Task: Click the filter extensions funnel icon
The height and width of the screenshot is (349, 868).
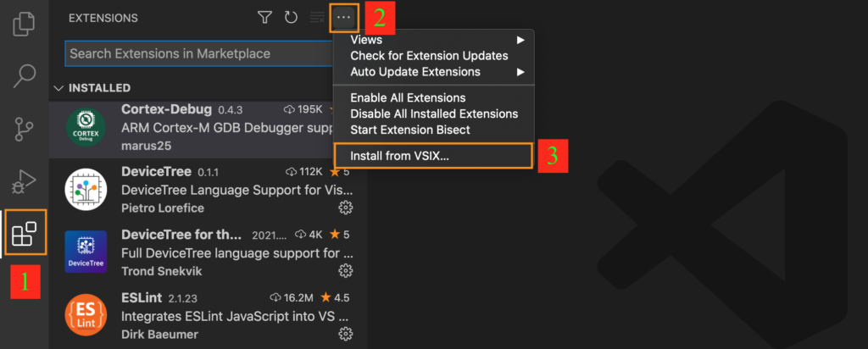Action: (x=265, y=17)
